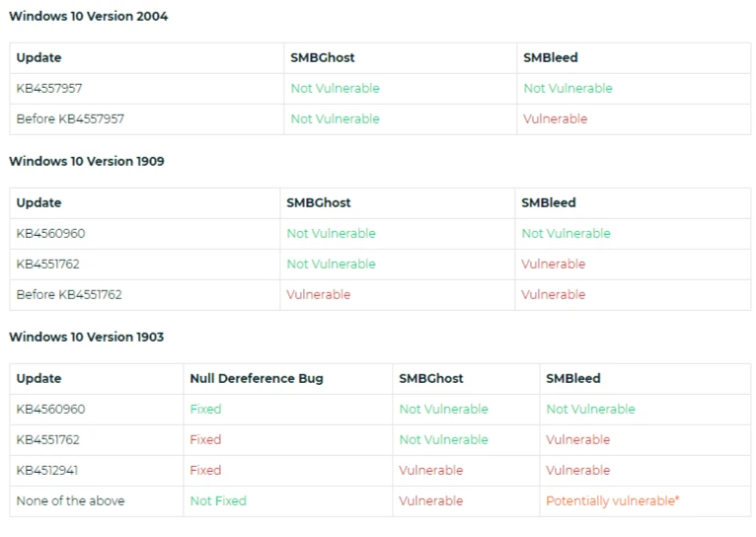
Task: Click the None of the above row
Action: point(70,500)
